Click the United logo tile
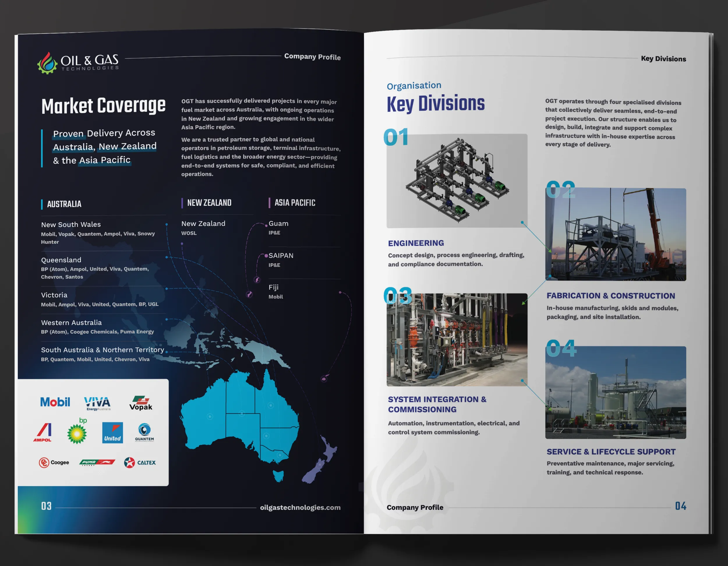This screenshot has width=728, height=566. (x=112, y=433)
